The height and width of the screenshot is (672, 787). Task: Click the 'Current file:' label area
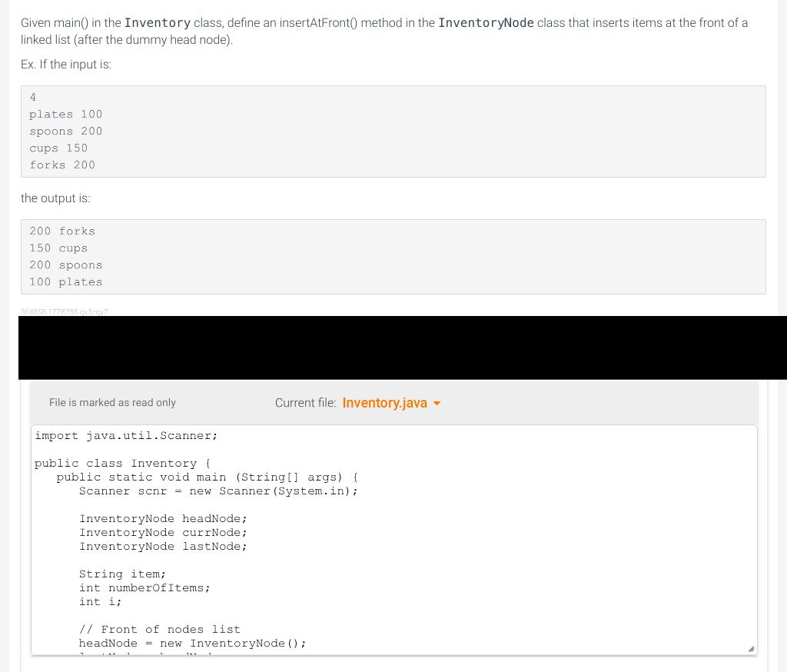[x=305, y=403]
